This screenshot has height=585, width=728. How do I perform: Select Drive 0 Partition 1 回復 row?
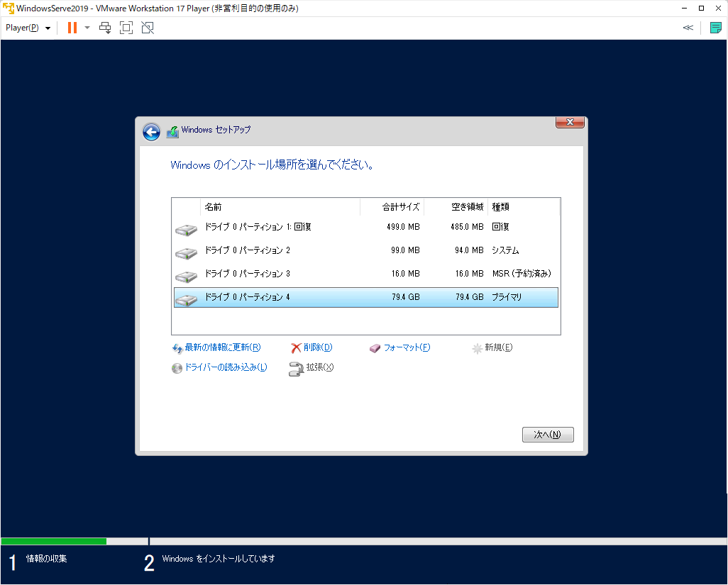tap(366, 228)
